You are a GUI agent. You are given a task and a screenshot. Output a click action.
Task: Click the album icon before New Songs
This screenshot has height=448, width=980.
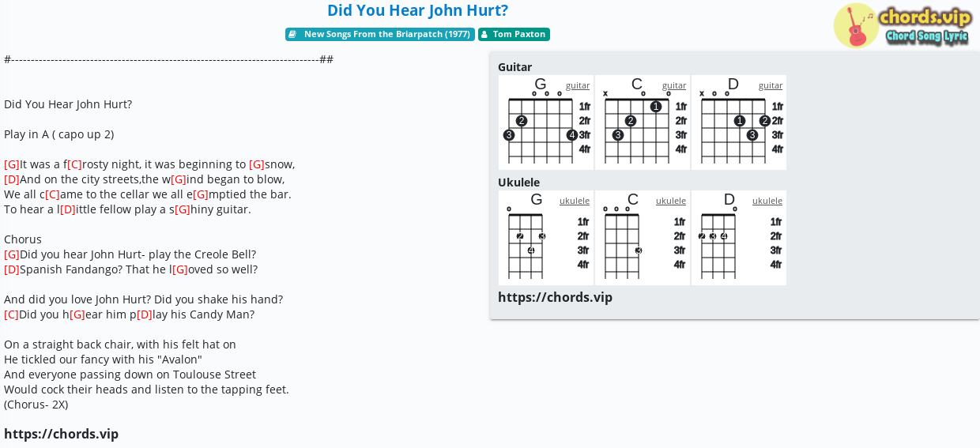tap(292, 34)
